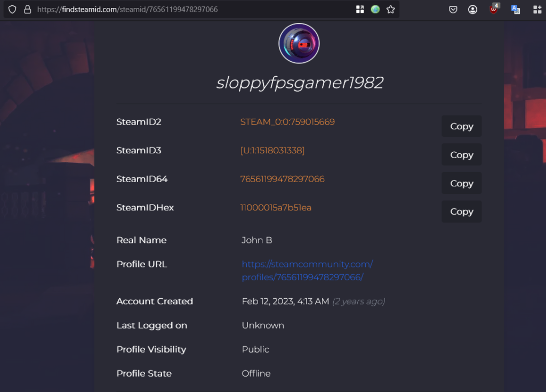Click the '2 years ago' text
546x392 pixels.
359,301
